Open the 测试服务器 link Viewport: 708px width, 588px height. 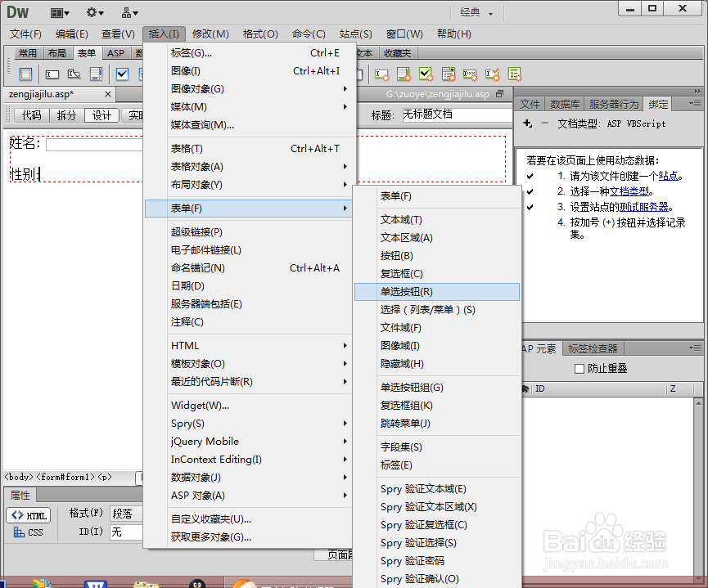tap(644, 207)
